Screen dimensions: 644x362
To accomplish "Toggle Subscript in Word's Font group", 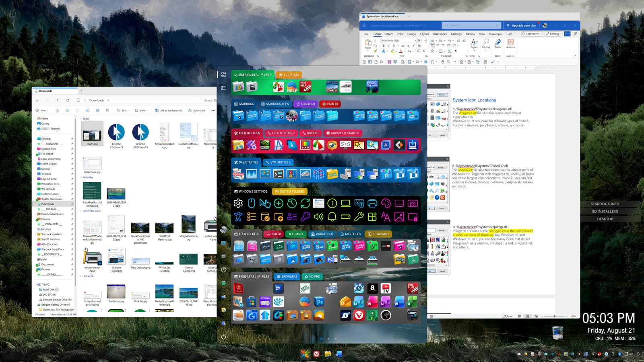I will 409,46.
